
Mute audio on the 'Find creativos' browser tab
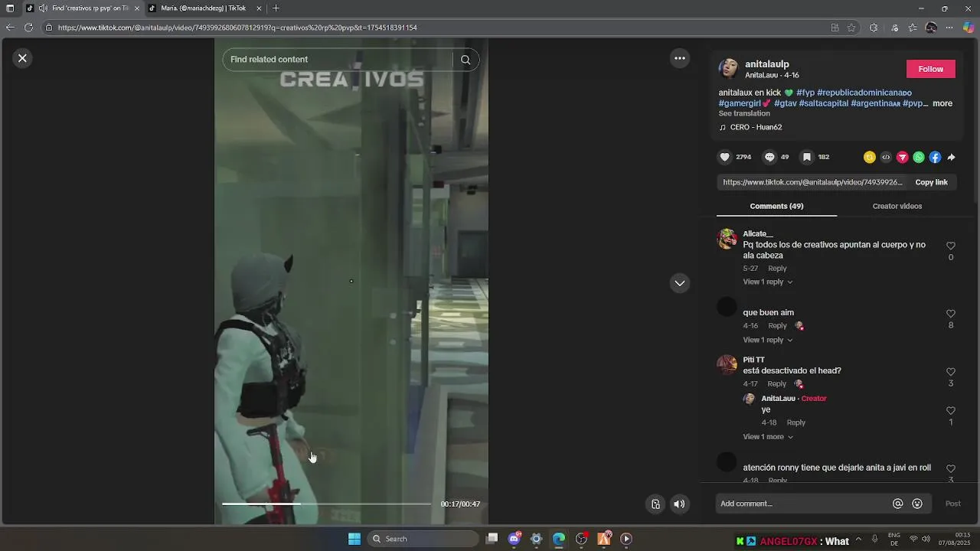[42, 8]
